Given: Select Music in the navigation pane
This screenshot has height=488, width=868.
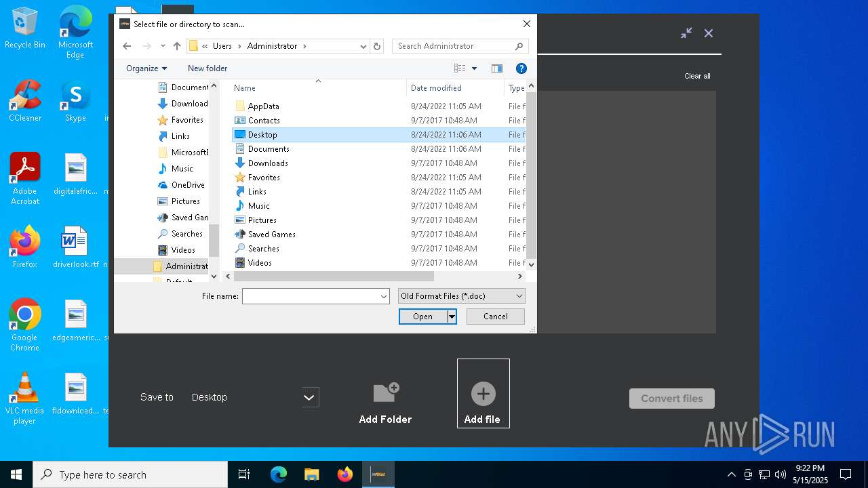Looking at the screenshot, I should [x=182, y=169].
